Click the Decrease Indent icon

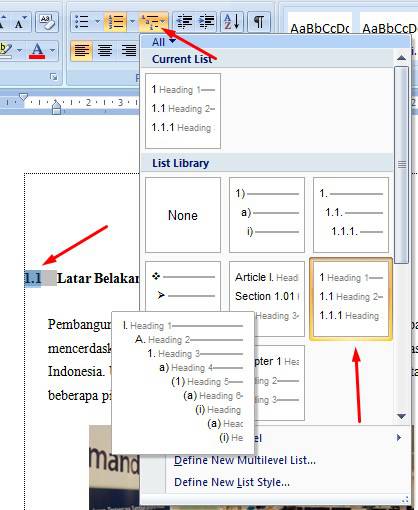(x=184, y=22)
